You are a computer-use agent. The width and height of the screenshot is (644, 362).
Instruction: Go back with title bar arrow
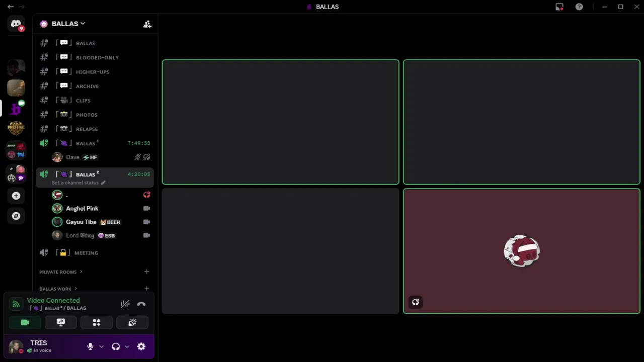11,7
